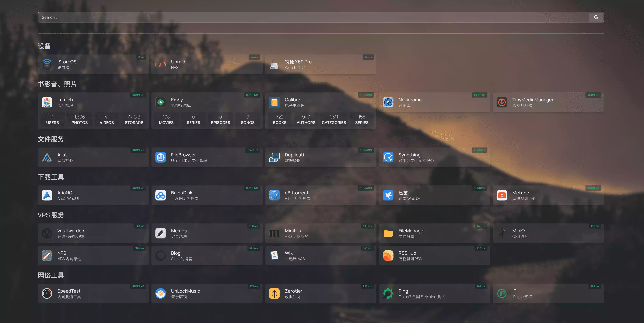Collapse the 设备 group heading
Screen dimensions: 644x323
coord(44,46)
